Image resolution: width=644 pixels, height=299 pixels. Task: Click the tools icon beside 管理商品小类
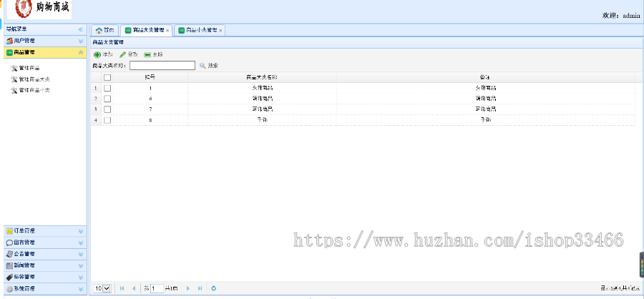[14, 90]
